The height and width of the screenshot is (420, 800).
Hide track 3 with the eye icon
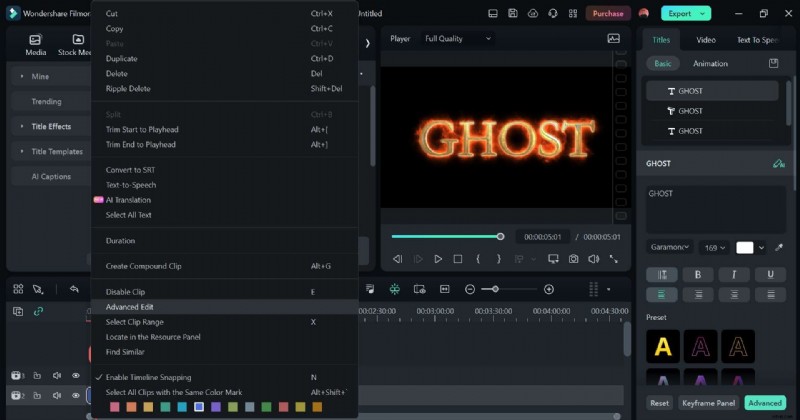(x=75, y=376)
